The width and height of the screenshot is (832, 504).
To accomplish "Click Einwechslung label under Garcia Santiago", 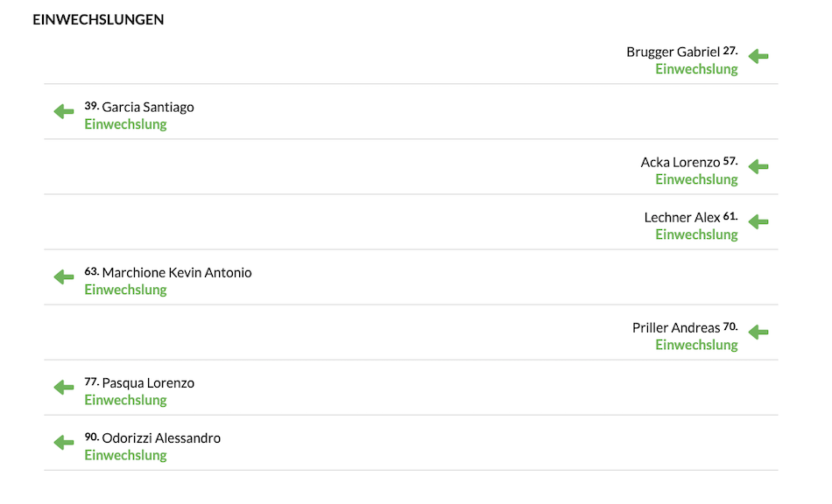I will tap(126, 124).
